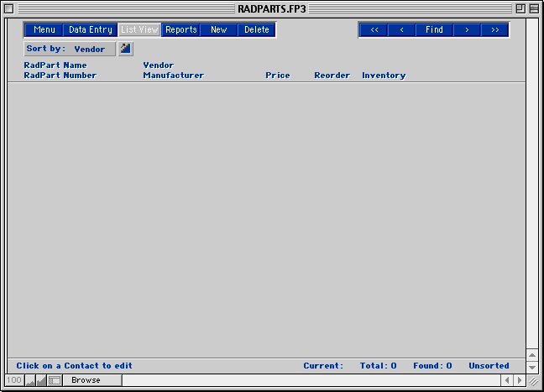Viewport: 544px width, 392px height.
Task: Click the Reorder column header
Action: (332, 76)
